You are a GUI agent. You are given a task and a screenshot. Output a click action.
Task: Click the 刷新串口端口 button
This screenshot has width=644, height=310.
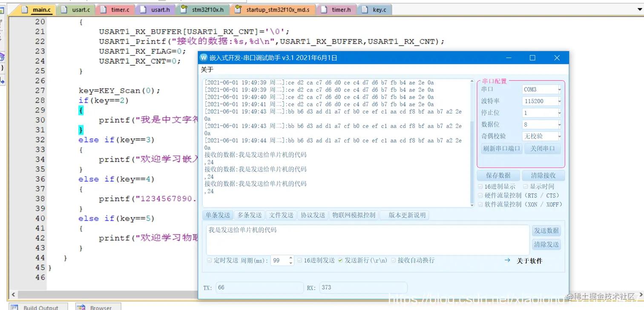tap(501, 148)
